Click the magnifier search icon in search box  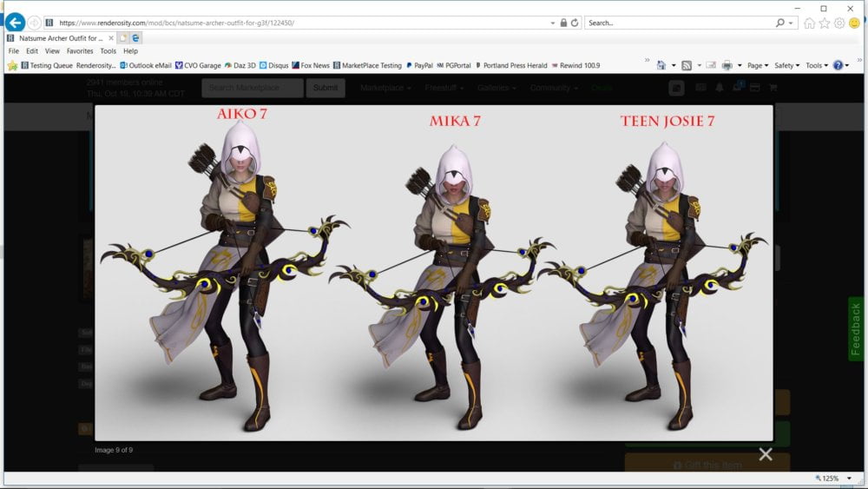pos(780,23)
